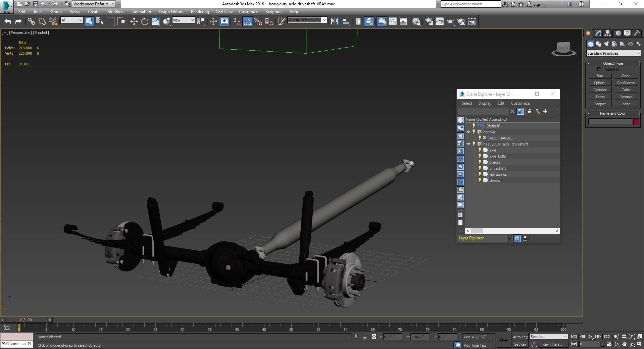Click Sort by Hierarchy icon in Scene Explorer
This screenshot has height=349, width=644.
pyautogui.click(x=525, y=238)
